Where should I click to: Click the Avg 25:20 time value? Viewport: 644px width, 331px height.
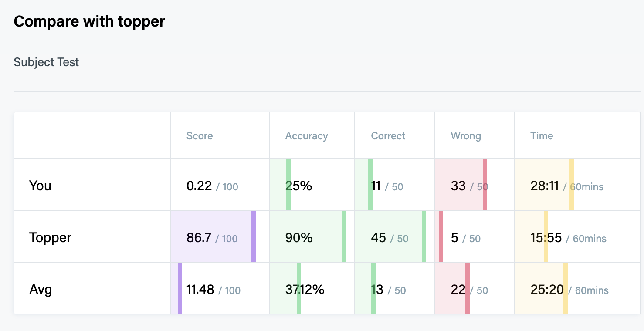547,290
